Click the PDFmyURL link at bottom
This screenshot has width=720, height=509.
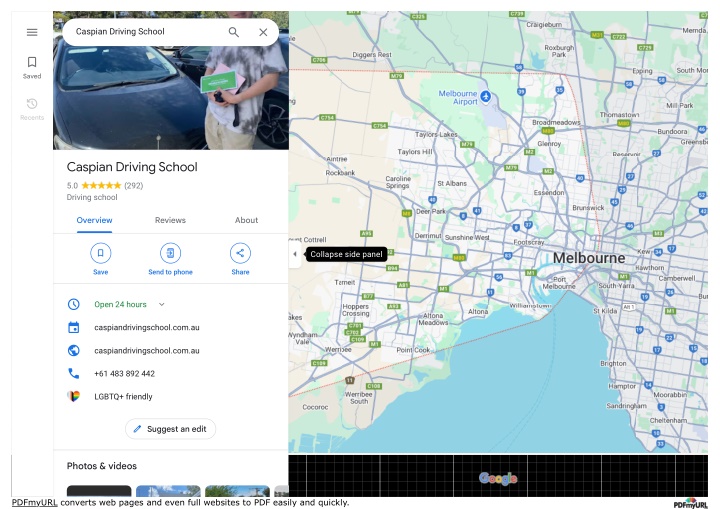click(34, 503)
